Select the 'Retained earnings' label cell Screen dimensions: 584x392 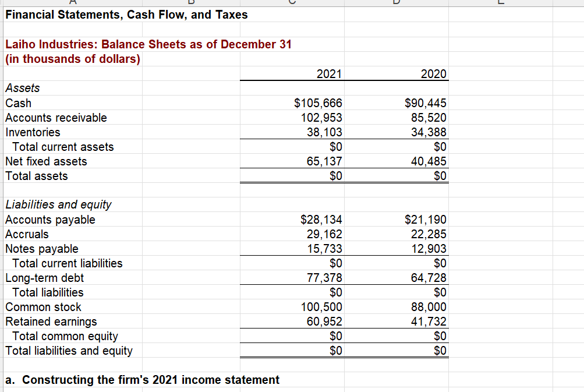point(51,322)
